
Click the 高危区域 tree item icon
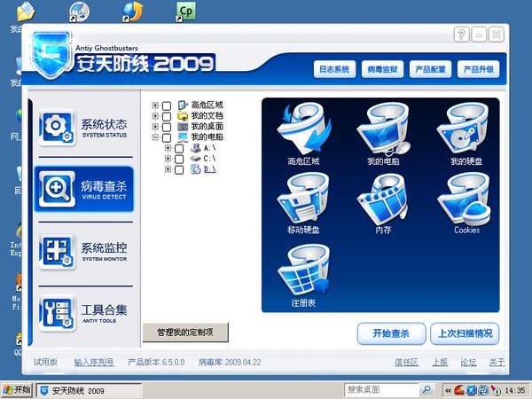click(x=183, y=106)
